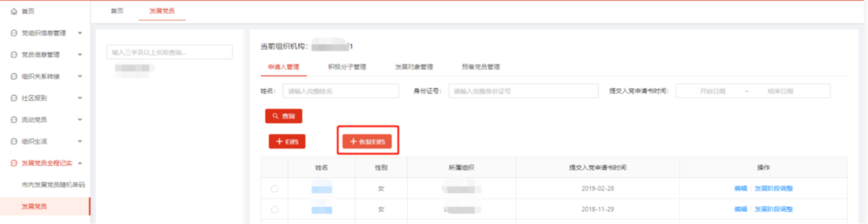The image size is (868, 224).
Task: Open the 开始日期 start date picker
Action: click(712, 91)
